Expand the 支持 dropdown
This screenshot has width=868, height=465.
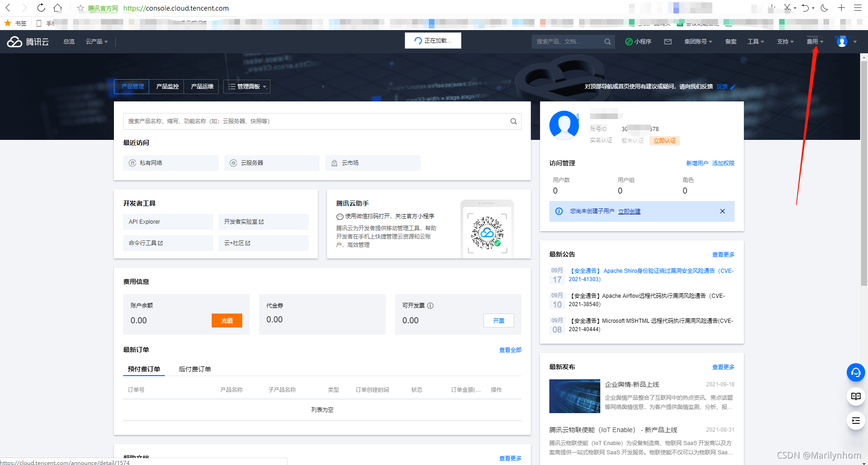coord(785,42)
